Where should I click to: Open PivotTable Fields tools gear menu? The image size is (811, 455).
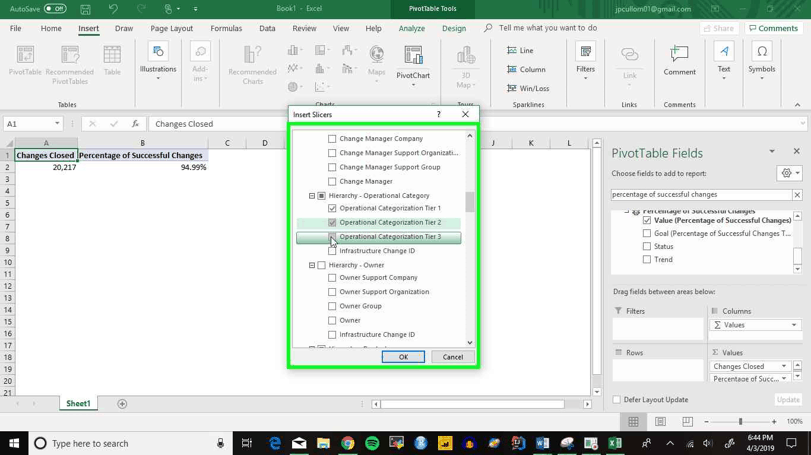(789, 173)
